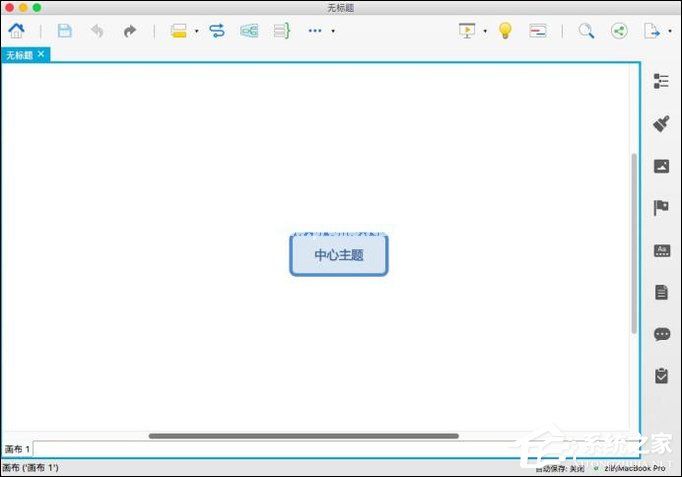
Task: Open the outline panel in sidebar
Action: pos(661,81)
